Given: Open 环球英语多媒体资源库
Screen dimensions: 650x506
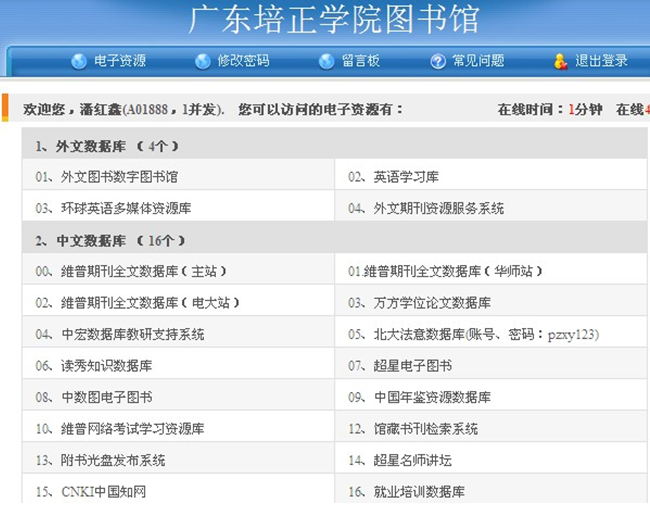Looking at the screenshot, I should 126,208.
